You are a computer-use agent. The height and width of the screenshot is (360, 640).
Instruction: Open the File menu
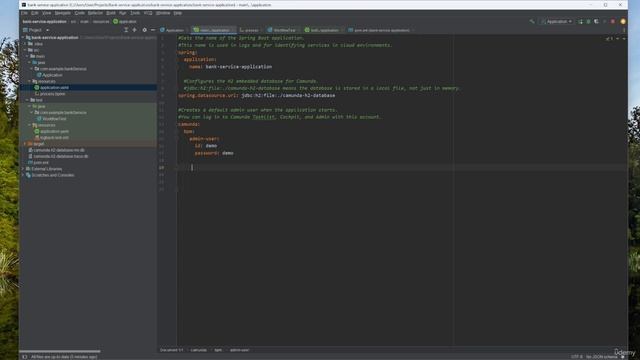(24, 13)
